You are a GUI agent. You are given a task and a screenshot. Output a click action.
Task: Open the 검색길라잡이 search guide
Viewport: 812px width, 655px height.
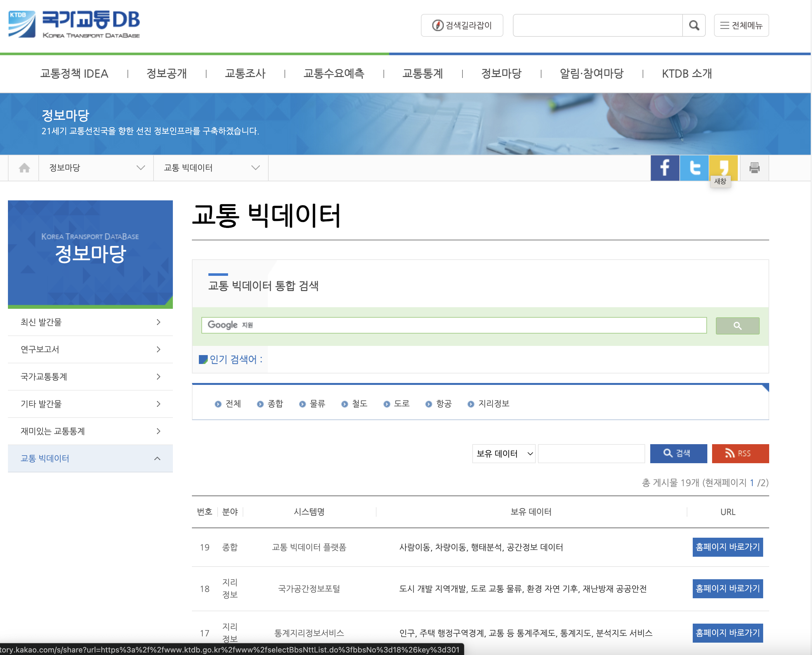point(462,25)
